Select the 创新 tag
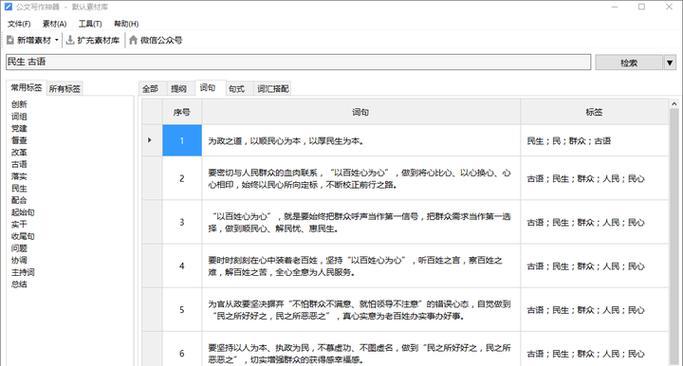Image resolution: width=683 pixels, height=366 pixels. point(19,104)
